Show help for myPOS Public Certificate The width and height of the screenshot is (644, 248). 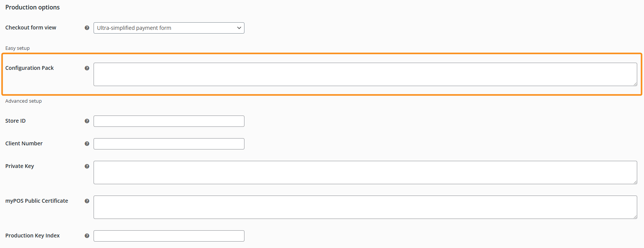87,201
